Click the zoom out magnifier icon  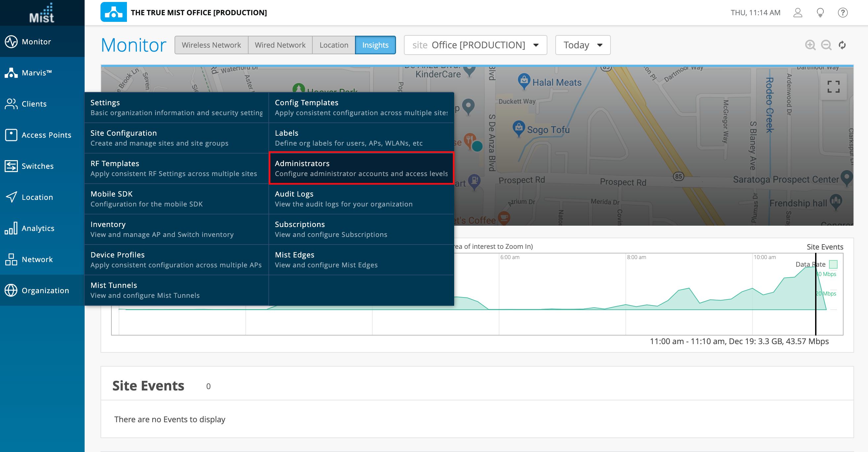(x=826, y=45)
